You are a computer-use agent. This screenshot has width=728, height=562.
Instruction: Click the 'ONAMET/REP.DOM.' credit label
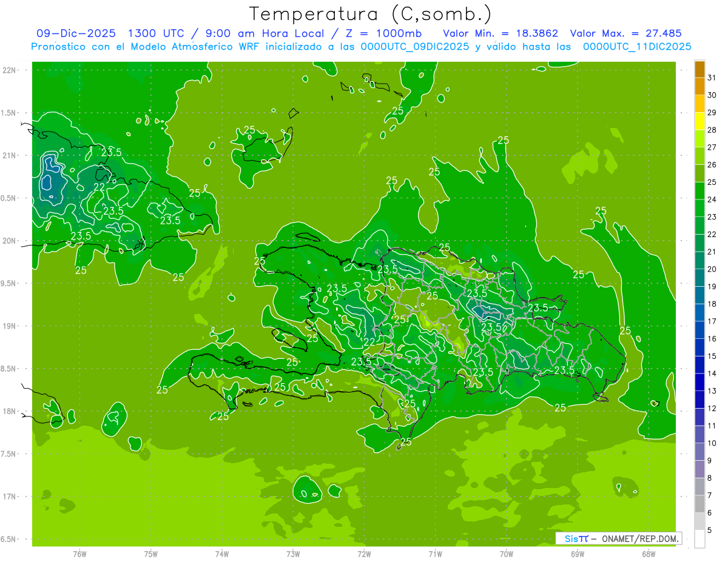click(640, 538)
